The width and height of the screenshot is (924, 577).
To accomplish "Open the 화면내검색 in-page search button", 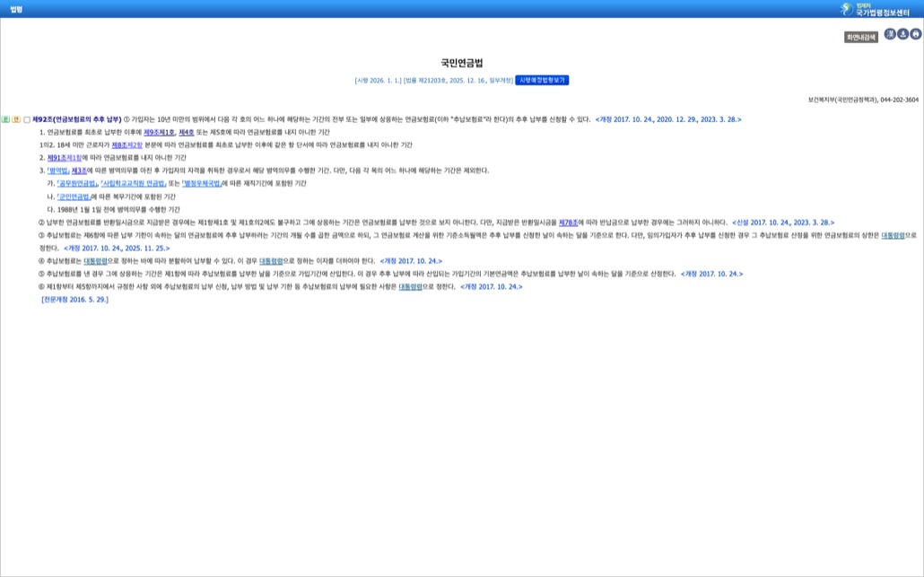I will (861, 37).
